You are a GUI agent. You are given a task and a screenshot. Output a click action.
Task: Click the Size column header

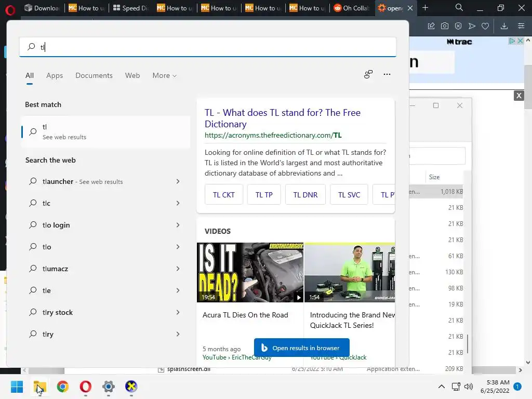434,177
